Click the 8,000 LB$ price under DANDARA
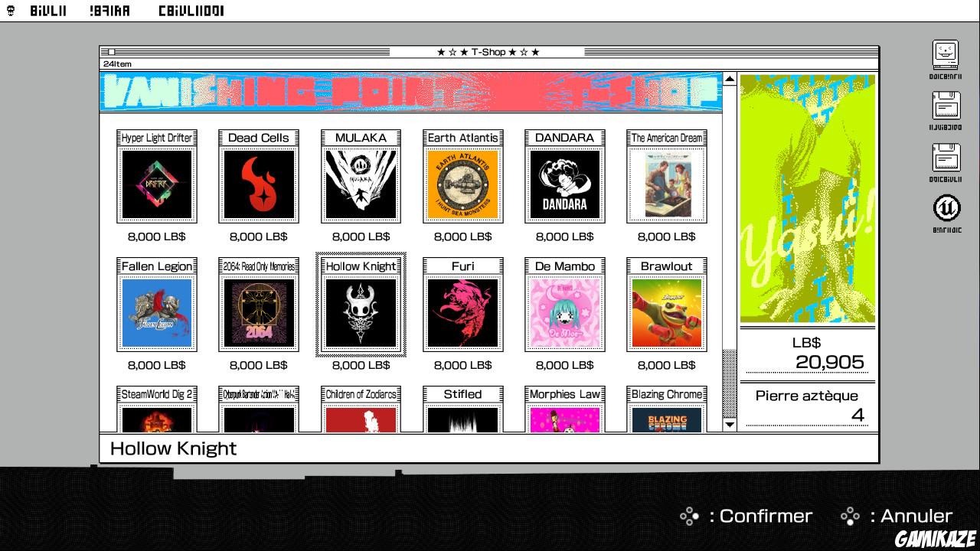Screen dimensions: 980x551 (x=565, y=236)
